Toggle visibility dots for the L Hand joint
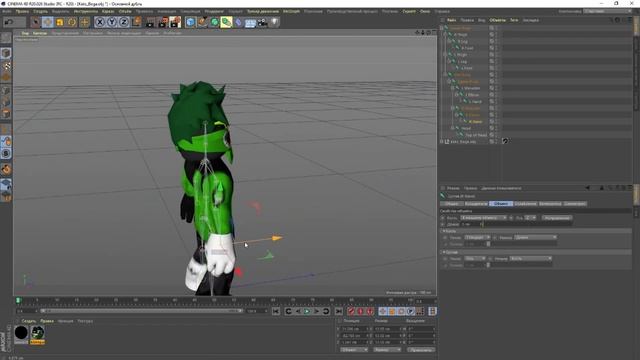This screenshot has height=360, width=640. point(496,102)
